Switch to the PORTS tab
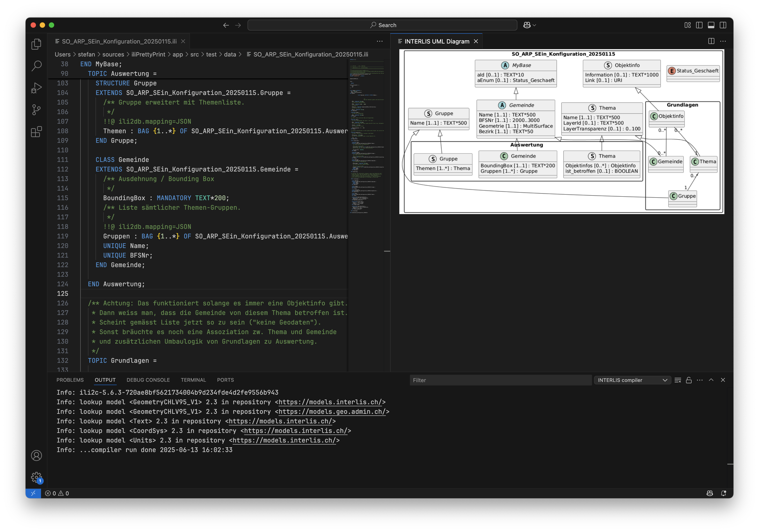Screen dimensions: 759x532 coord(225,380)
